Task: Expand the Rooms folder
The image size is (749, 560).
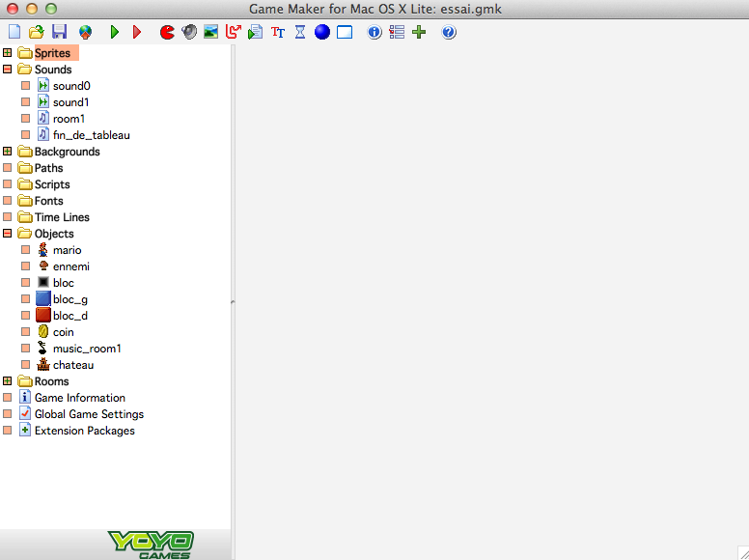Action: [x=7, y=381]
